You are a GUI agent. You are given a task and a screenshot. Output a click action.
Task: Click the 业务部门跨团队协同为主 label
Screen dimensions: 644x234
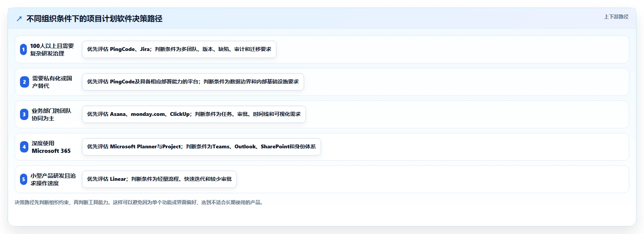point(51,114)
